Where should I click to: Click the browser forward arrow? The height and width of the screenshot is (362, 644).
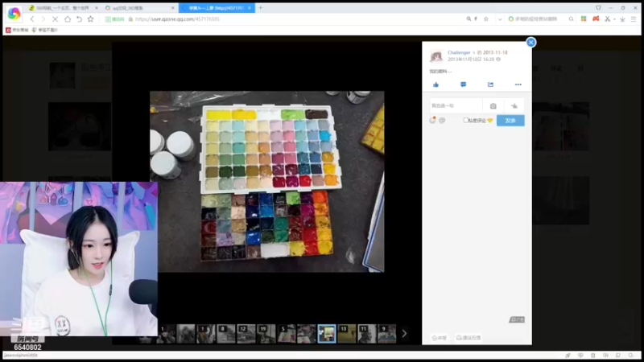tap(43, 19)
